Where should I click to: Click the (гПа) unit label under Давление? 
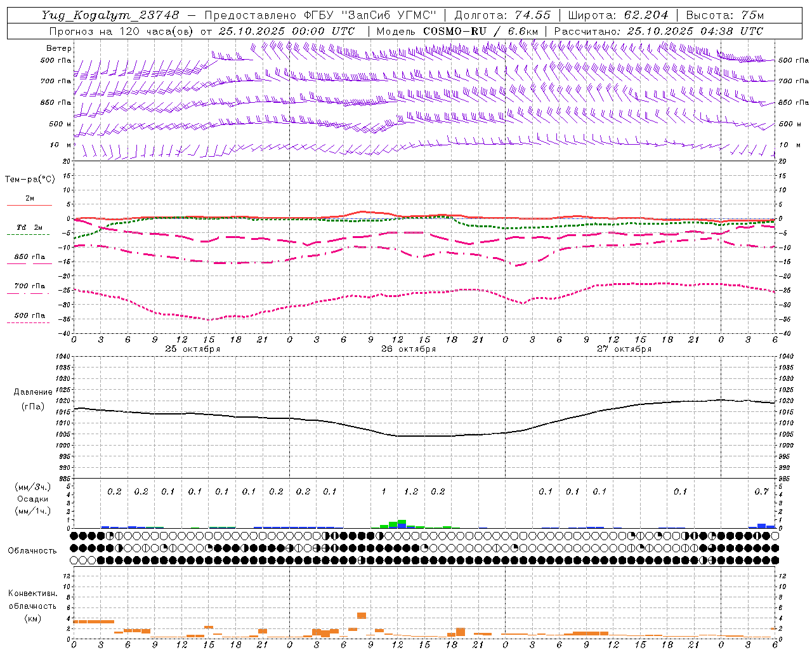(33, 406)
